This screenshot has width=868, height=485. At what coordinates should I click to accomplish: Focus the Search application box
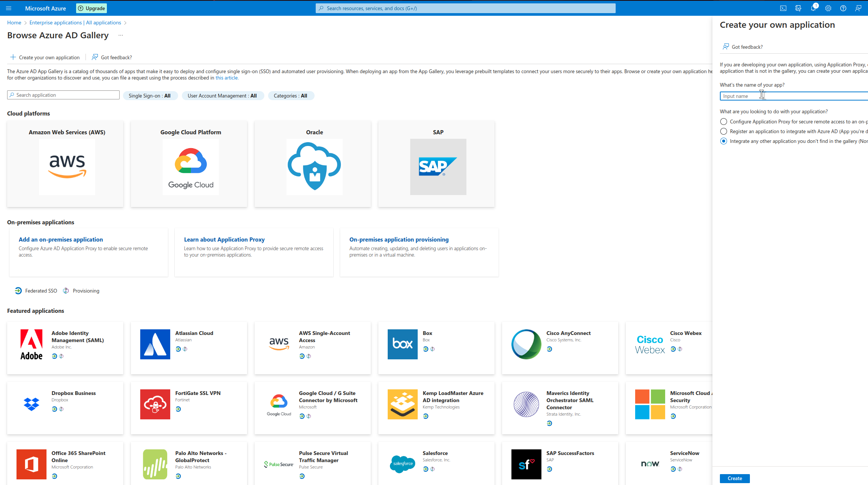pos(63,95)
